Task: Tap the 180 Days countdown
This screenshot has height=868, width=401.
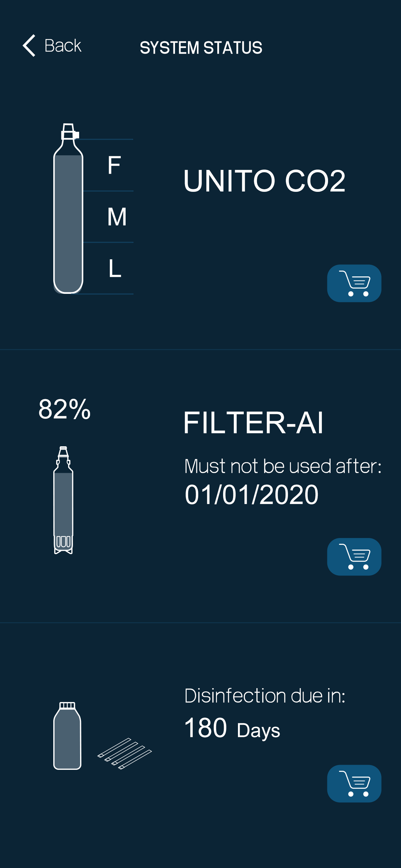Action: coord(232,728)
